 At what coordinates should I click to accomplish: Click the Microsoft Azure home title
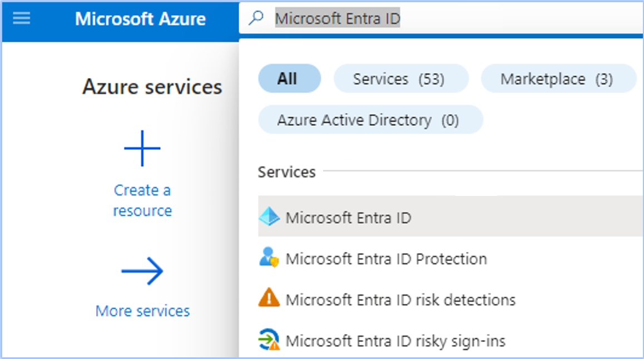(x=140, y=19)
